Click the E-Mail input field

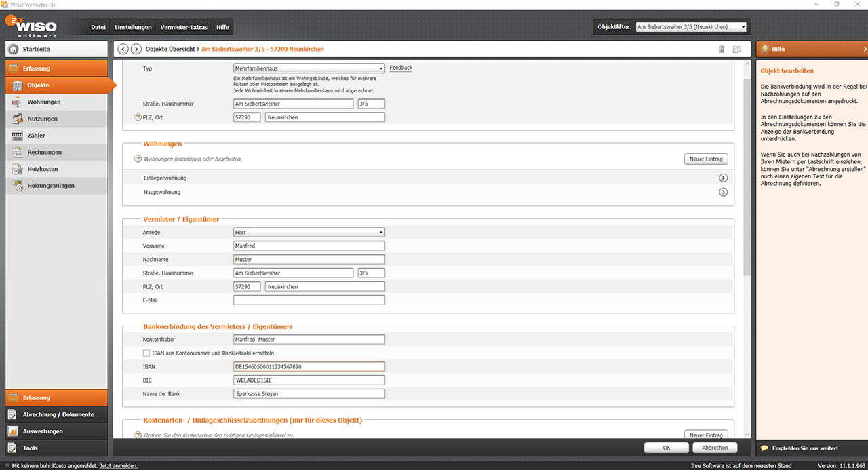pos(309,300)
